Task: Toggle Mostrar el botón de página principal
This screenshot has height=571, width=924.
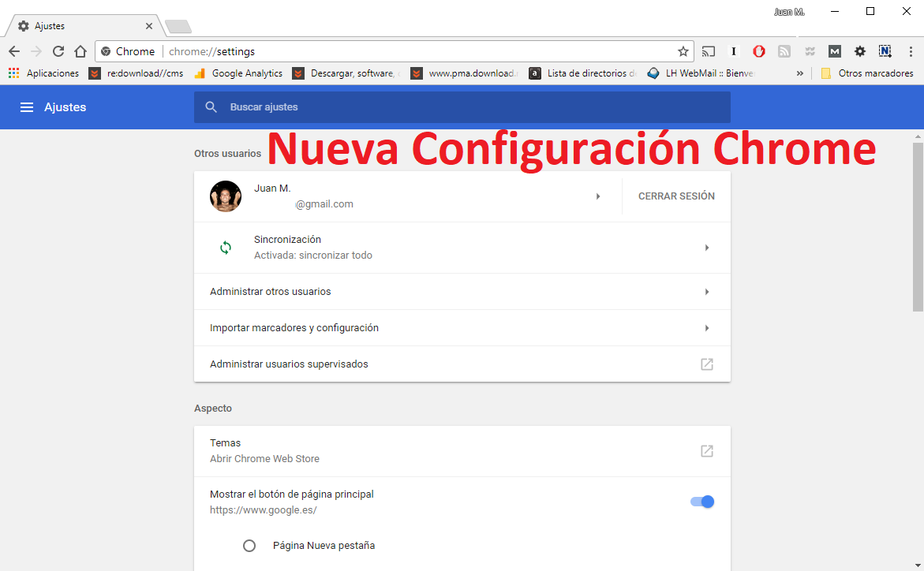Action: [x=701, y=502]
